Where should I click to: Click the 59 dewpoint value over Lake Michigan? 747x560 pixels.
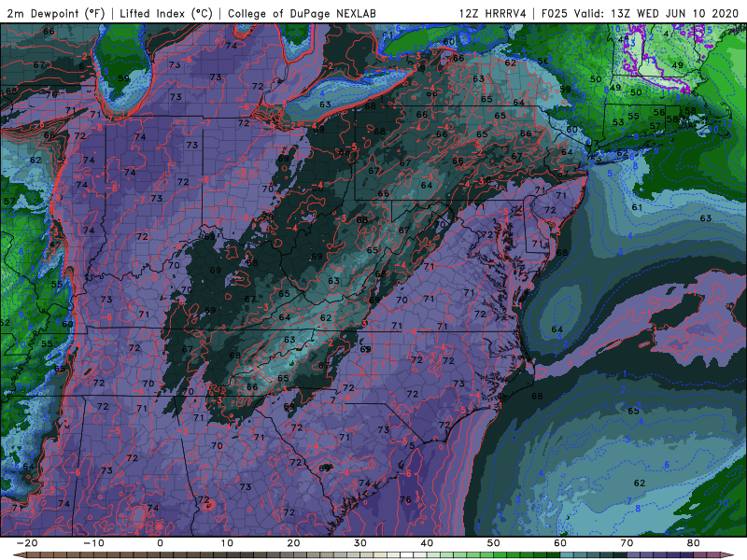[x=123, y=78]
